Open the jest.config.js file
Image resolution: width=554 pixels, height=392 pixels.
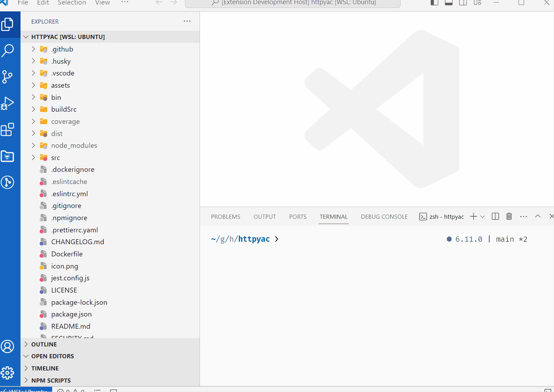(x=110, y=278)
